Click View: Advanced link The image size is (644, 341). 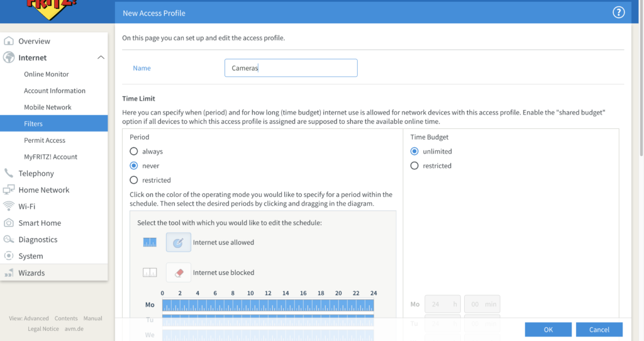pos(29,318)
